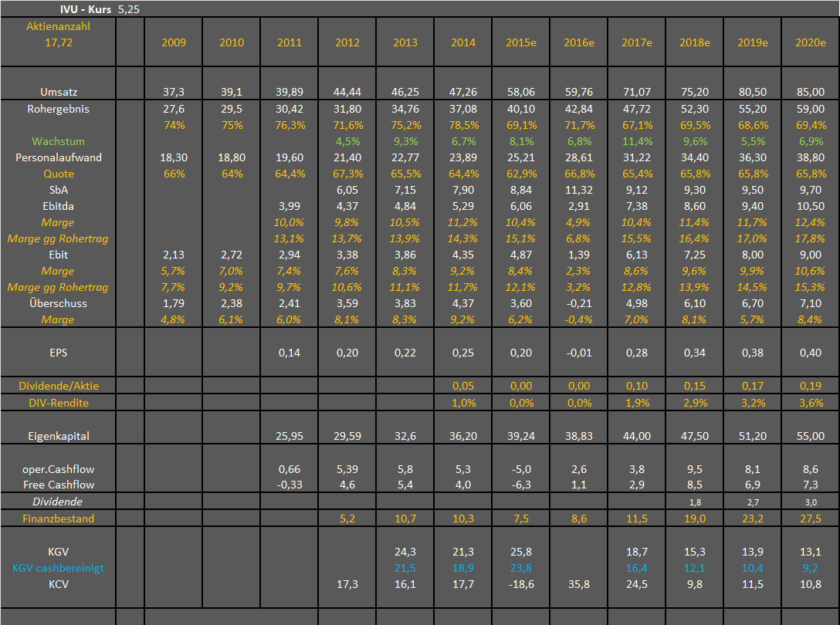840x625 pixels.
Task: Click the Kurs value 5,25
Action: [129, 9]
